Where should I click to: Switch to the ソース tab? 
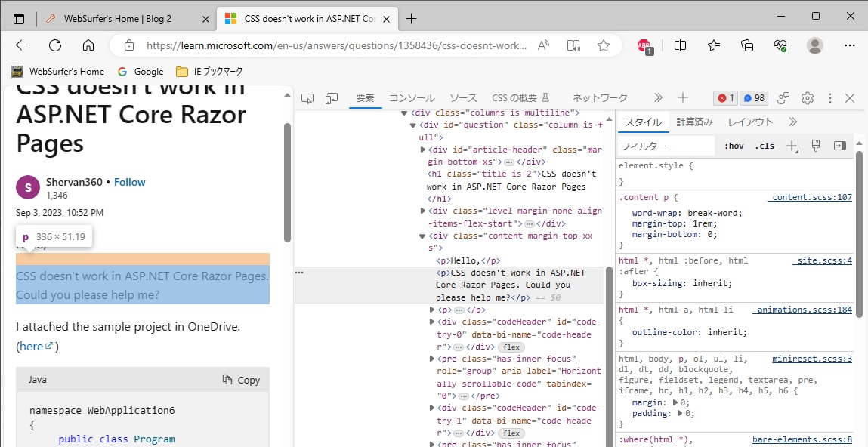click(463, 98)
